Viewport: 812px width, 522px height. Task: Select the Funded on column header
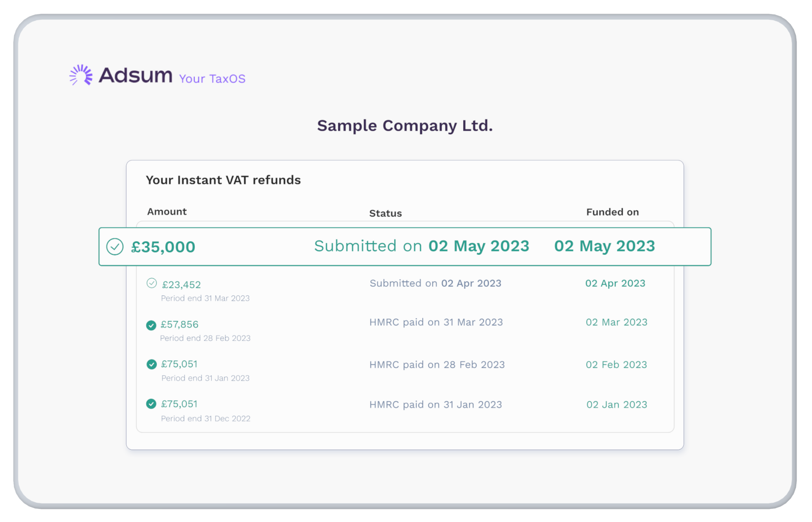(x=612, y=212)
